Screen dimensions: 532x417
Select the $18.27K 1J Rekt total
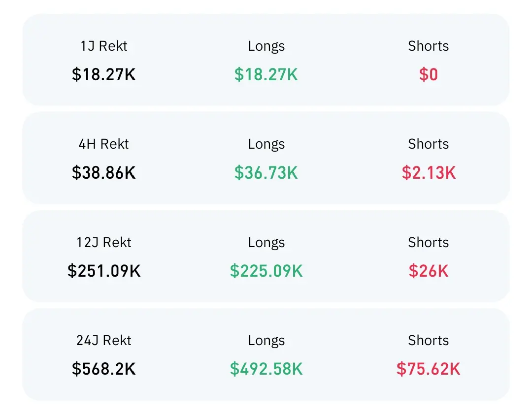tap(104, 74)
